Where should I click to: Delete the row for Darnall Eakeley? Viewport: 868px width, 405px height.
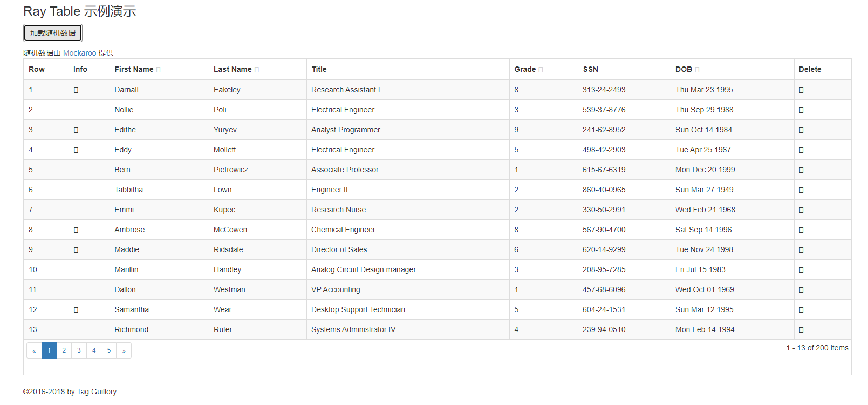pyautogui.click(x=801, y=90)
